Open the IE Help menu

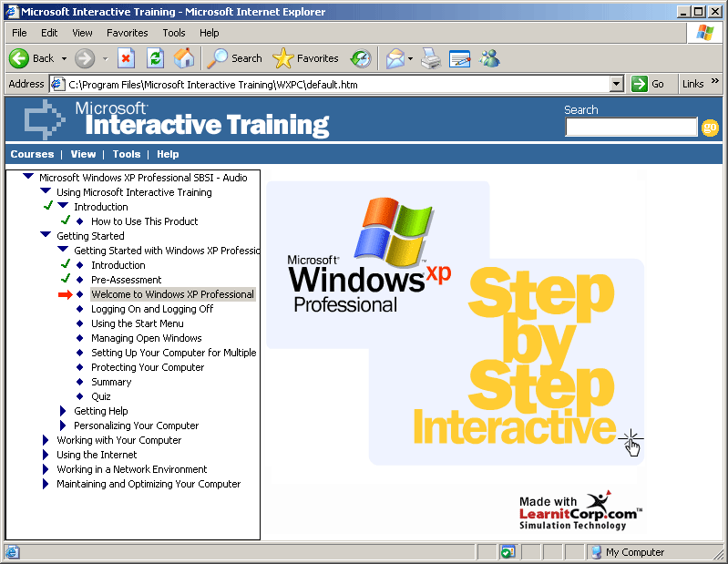[x=210, y=33]
